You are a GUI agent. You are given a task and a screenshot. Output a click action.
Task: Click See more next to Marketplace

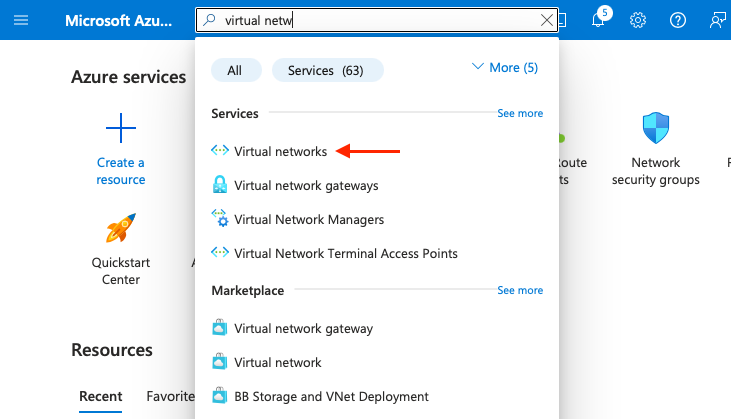pyautogui.click(x=520, y=290)
